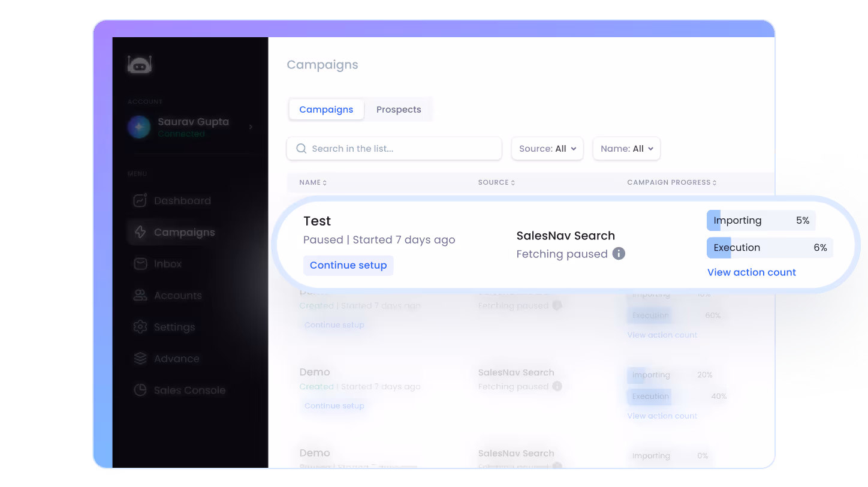This screenshot has height=487, width=868.
Task: Switch to the Prospects tab
Action: pos(399,110)
